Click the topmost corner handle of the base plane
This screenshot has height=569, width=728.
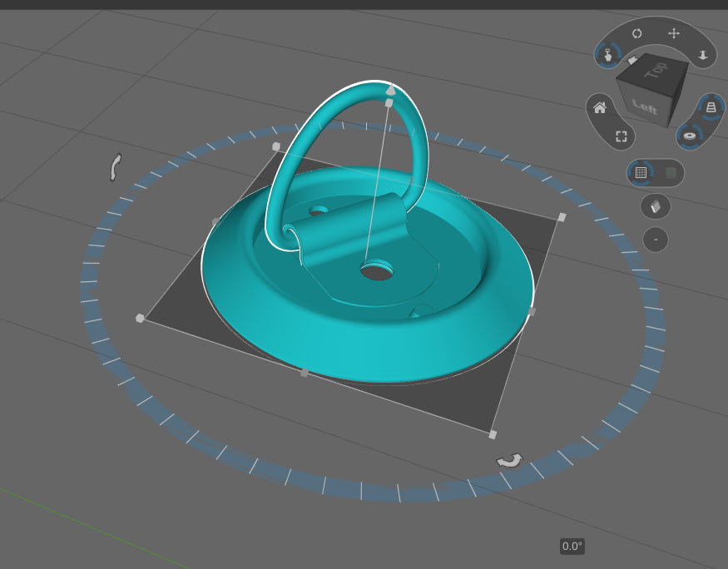275,146
